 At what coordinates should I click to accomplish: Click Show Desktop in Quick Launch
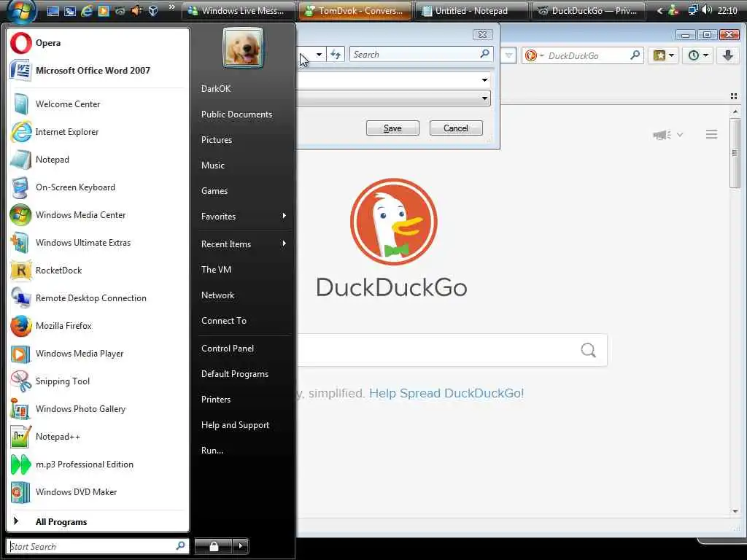[53, 10]
